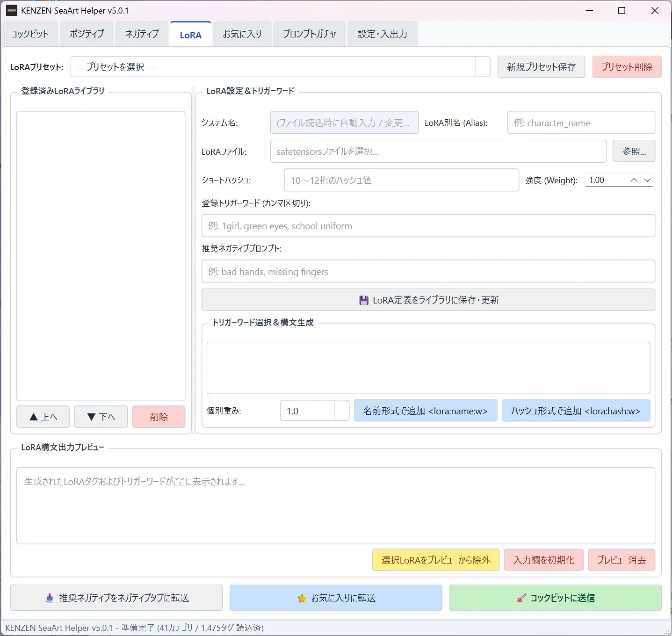Click the コックピットに送信 button
The height and width of the screenshot is (636, 672).
tap(555, 598)
